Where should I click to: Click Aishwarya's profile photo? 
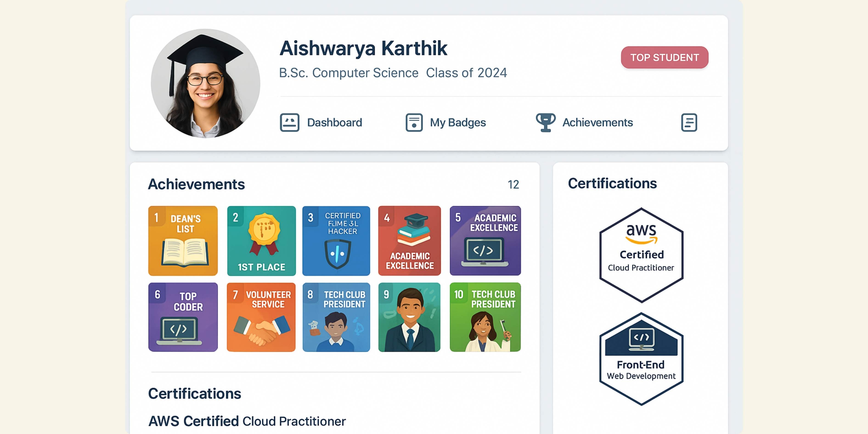(205, 83)
